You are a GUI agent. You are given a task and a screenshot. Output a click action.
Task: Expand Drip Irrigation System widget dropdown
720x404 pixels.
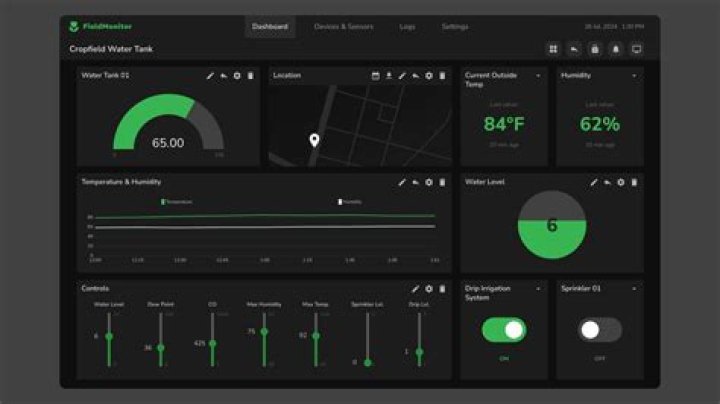click(538, 289)
